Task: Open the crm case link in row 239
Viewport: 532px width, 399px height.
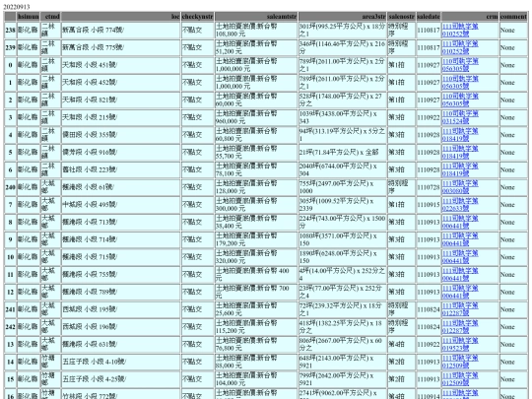Action: tap(460, 47)
